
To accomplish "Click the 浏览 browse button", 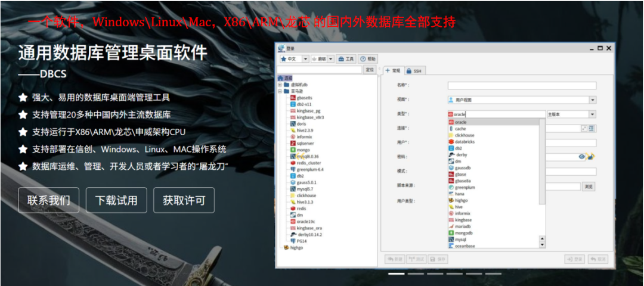I will (x=589, y=186).
